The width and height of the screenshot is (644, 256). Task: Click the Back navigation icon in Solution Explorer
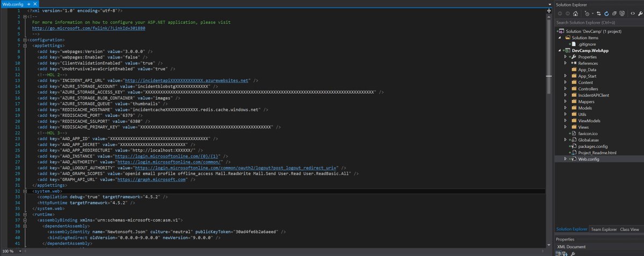tap(560, 14)
